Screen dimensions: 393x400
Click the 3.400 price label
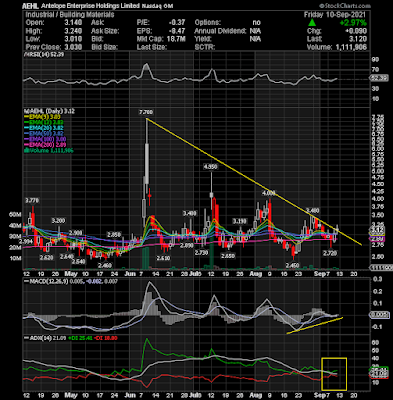(189, 213)
